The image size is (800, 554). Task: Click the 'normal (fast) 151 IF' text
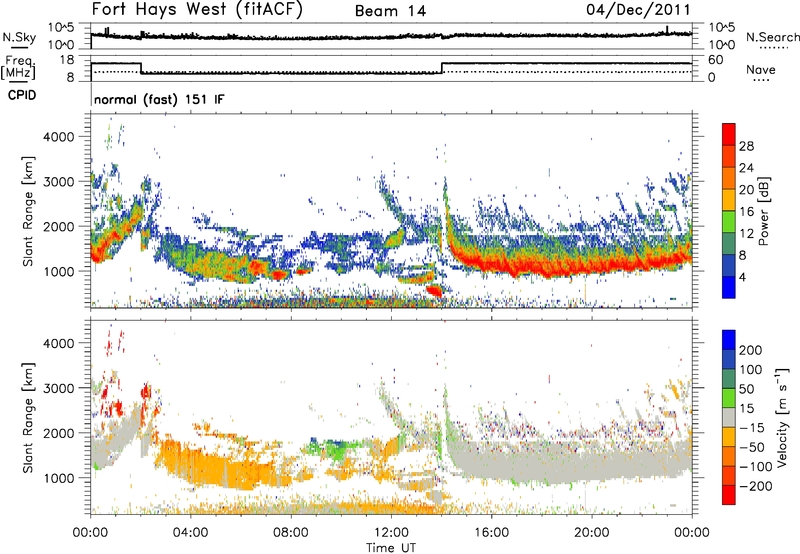click(159, 99)
